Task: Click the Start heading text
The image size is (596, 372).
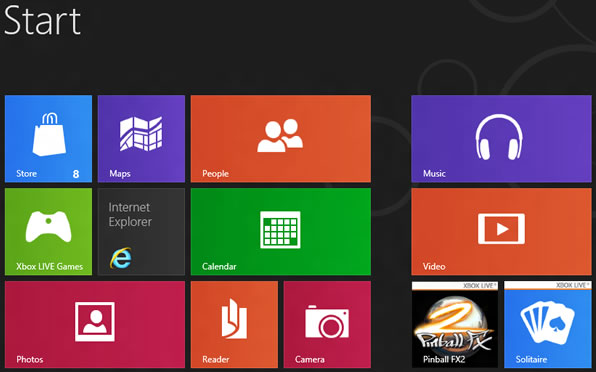Action: coord(42,20)
